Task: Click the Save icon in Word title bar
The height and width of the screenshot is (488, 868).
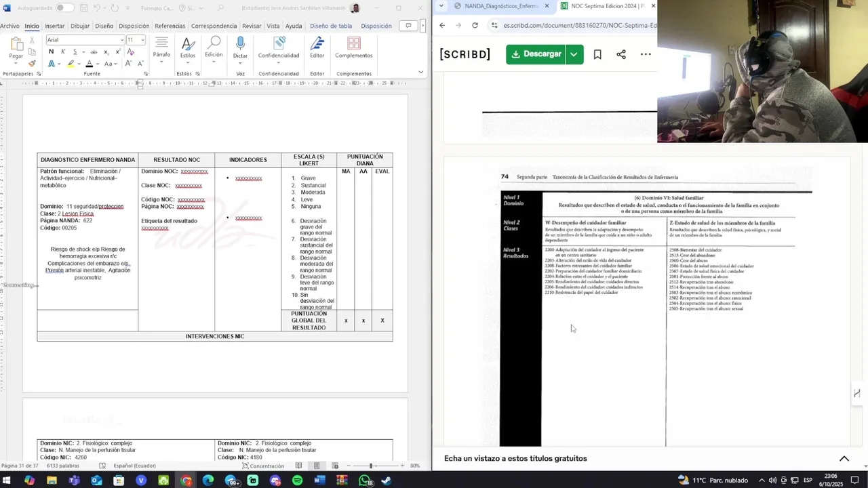Action: (83, 8)
